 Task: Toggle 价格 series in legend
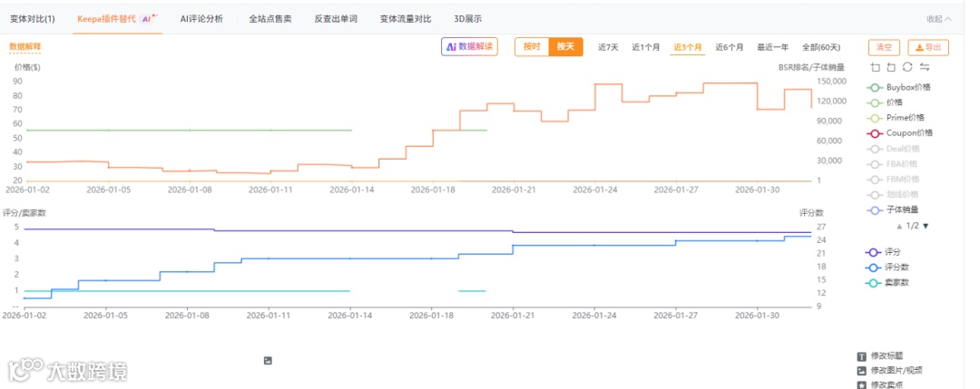point(885,102)
